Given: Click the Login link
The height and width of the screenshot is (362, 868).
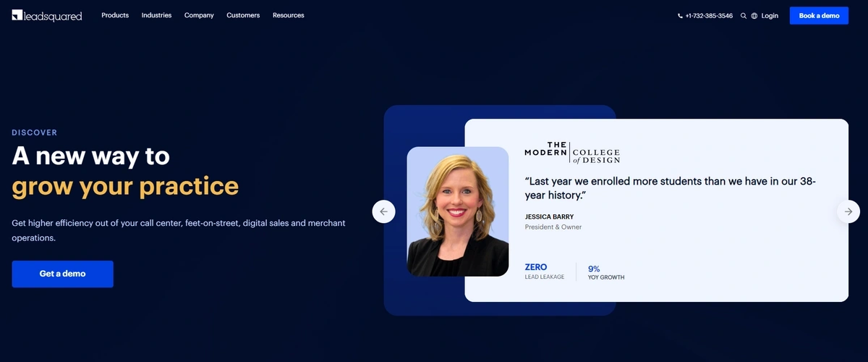Looking at the screenshot, I should click(770, 15).
